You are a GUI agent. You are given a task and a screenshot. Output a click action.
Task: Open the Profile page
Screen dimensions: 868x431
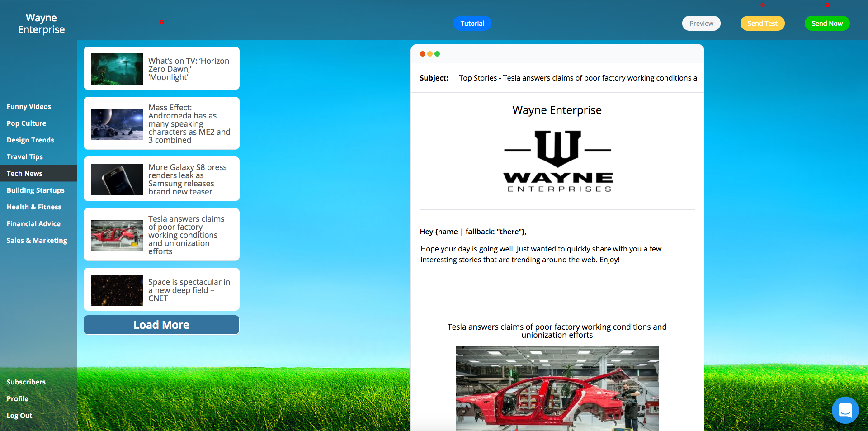pyautogui.click(x=18, y=399)
